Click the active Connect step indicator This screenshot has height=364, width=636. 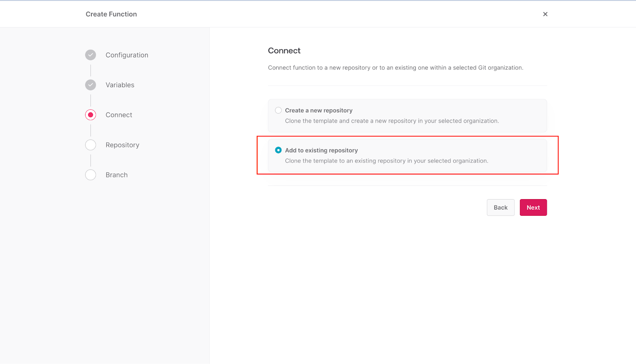click(x=91, y=115)
